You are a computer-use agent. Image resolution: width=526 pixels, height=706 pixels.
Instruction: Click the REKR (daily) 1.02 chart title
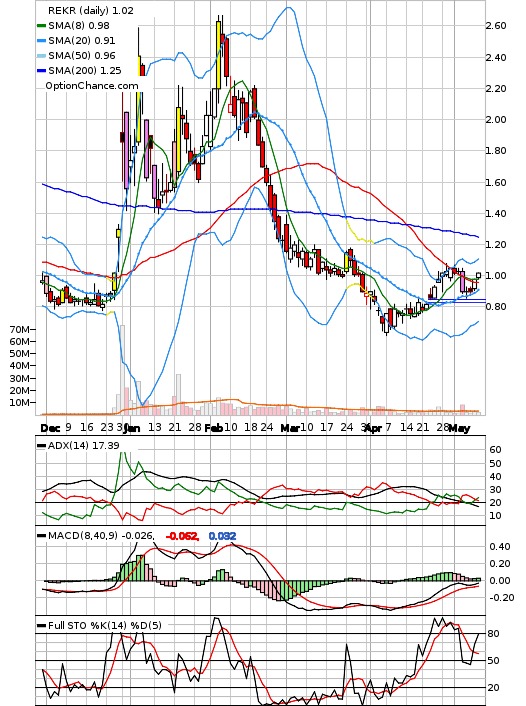(91, 10)
